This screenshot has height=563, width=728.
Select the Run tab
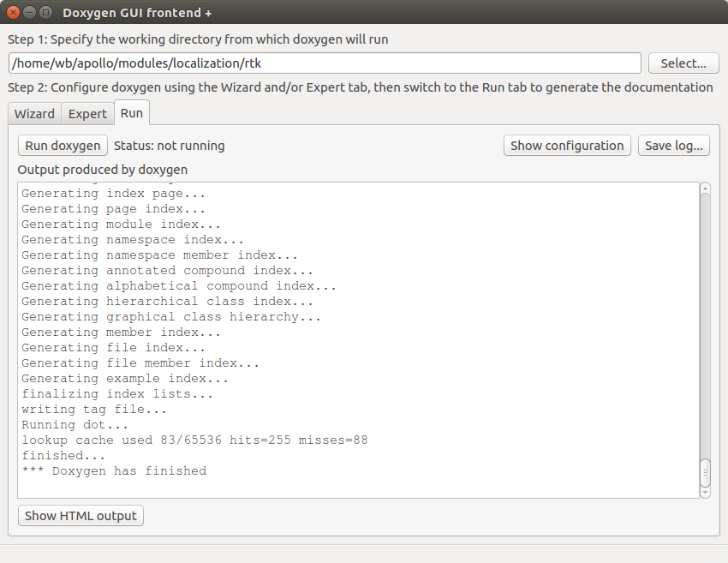click(131, 113)
